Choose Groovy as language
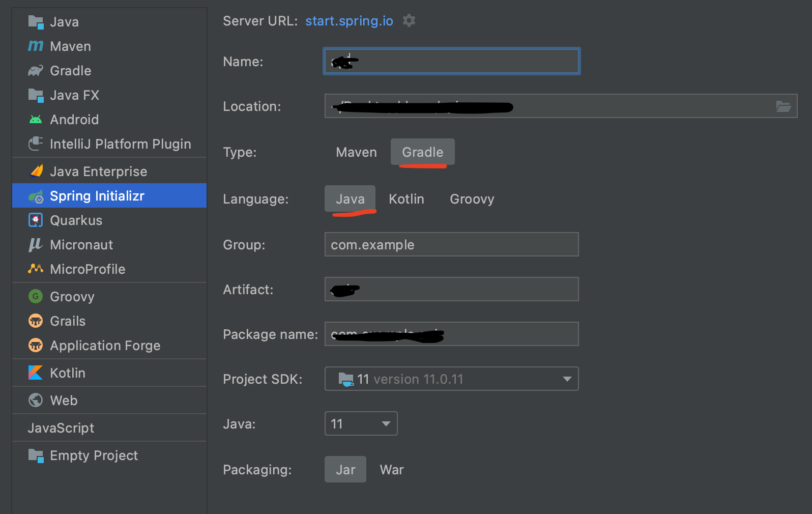This screenshot has height=514, width=812. coord(472,199)
